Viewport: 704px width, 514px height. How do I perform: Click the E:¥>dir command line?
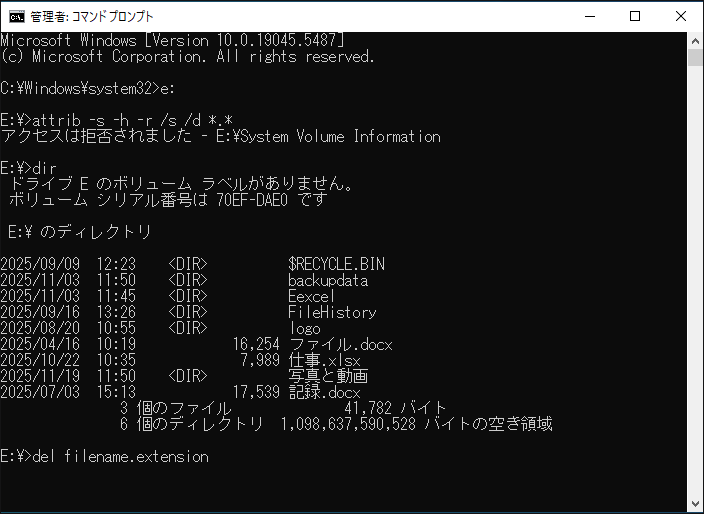(28, 169)
